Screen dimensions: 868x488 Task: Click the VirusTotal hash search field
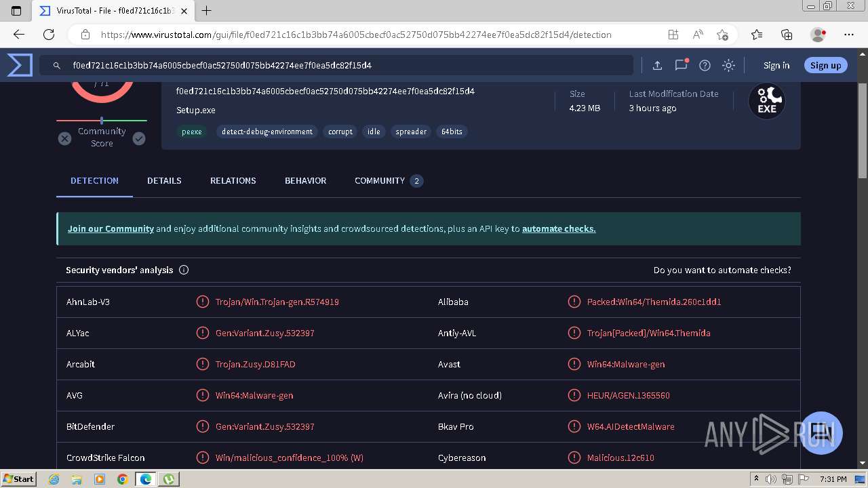click(336, 66)
